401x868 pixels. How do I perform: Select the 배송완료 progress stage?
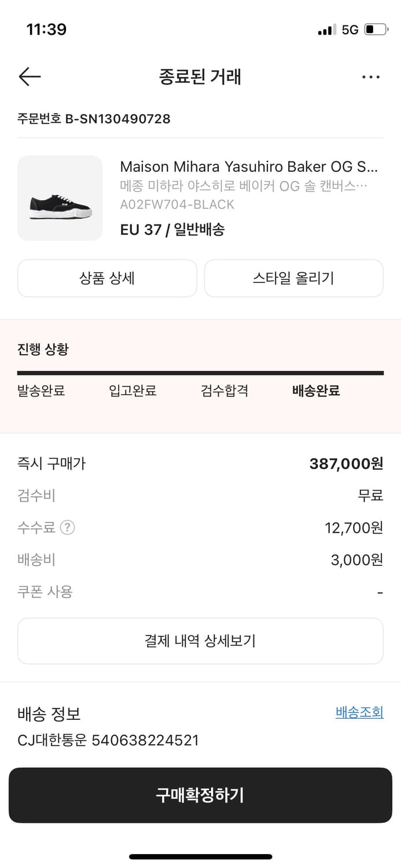point(315,391)
